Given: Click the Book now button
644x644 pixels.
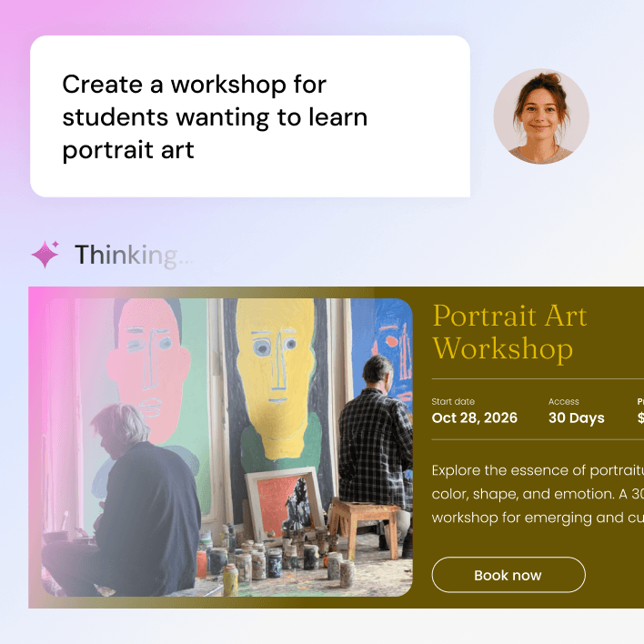Looking at the screenshot, I should [508, 575].
